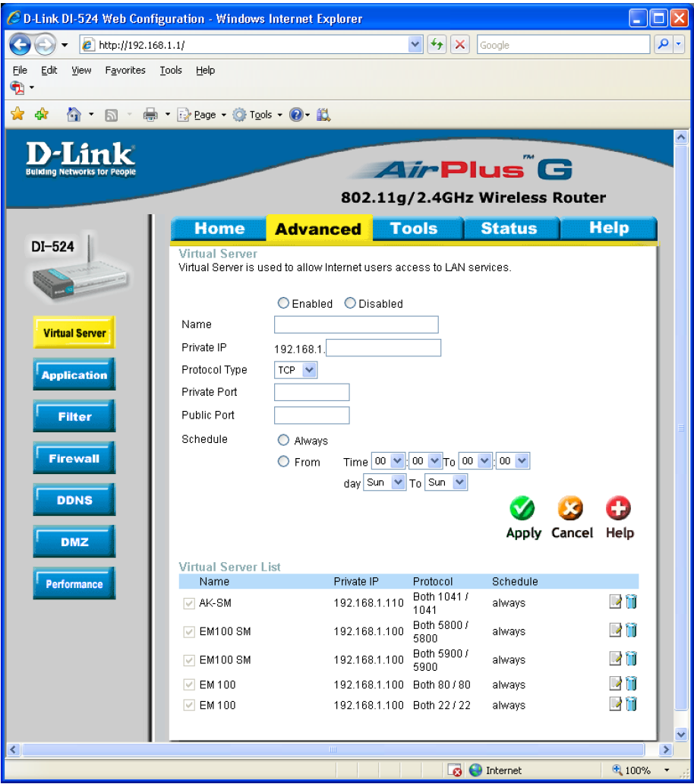Click the horizontal scrollbar thumb

pos(333,750)
